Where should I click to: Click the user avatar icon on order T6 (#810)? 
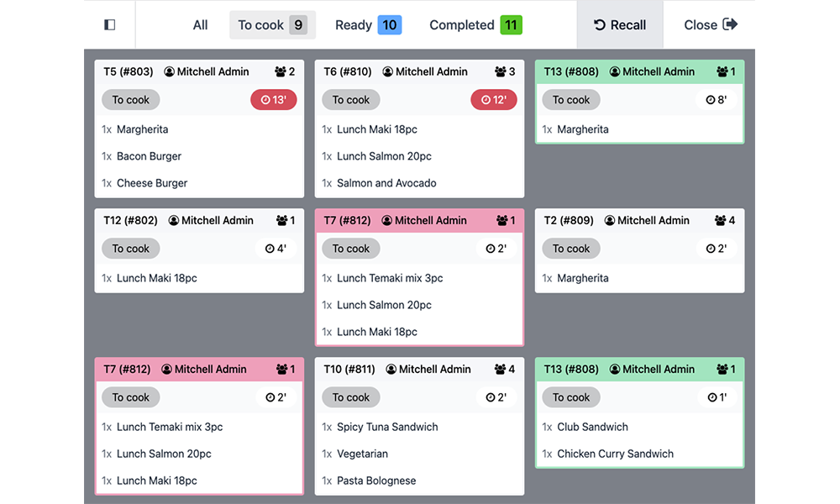point(388,72)
